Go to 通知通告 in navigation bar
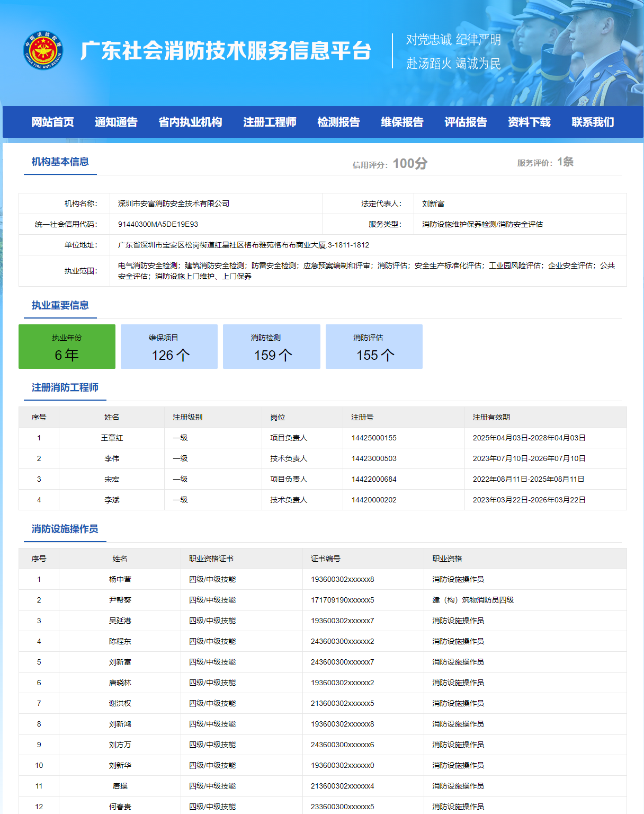 [x=116, y=122]
